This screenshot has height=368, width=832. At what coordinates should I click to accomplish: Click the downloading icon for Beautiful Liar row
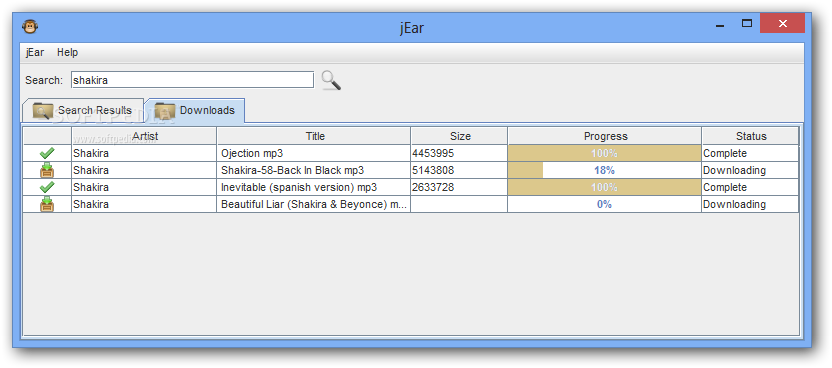point(47,204)
